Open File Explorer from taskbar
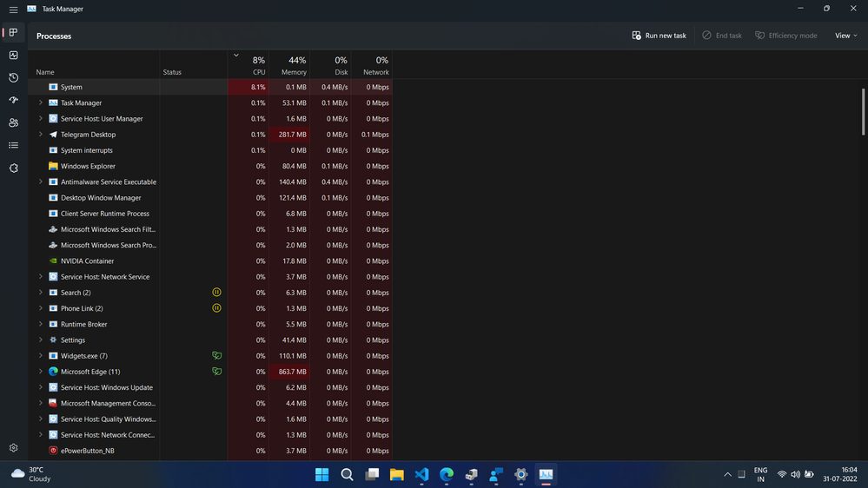The image size is (868, 488). pyautogui.click(x=397, y=475)
